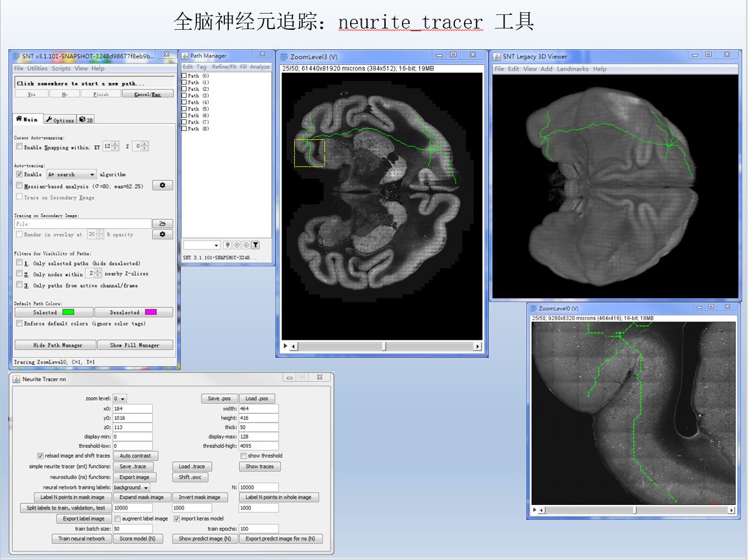Click the Path Manager filter funnel icon

tap(255, 245)
